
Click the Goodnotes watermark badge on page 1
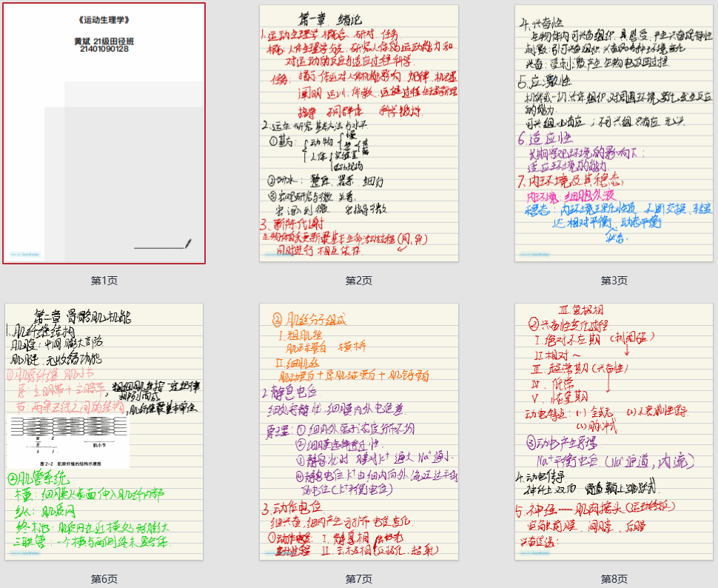click(25, 254)
